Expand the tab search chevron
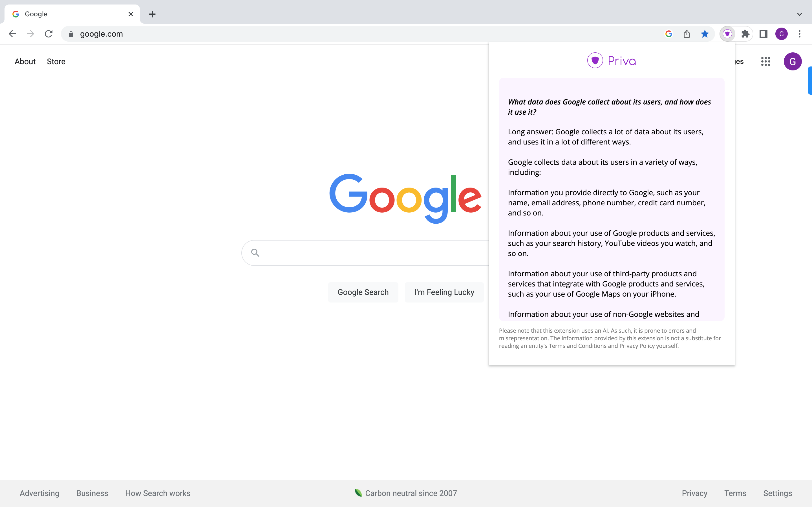Screen dimensions: 812x507 799,14
